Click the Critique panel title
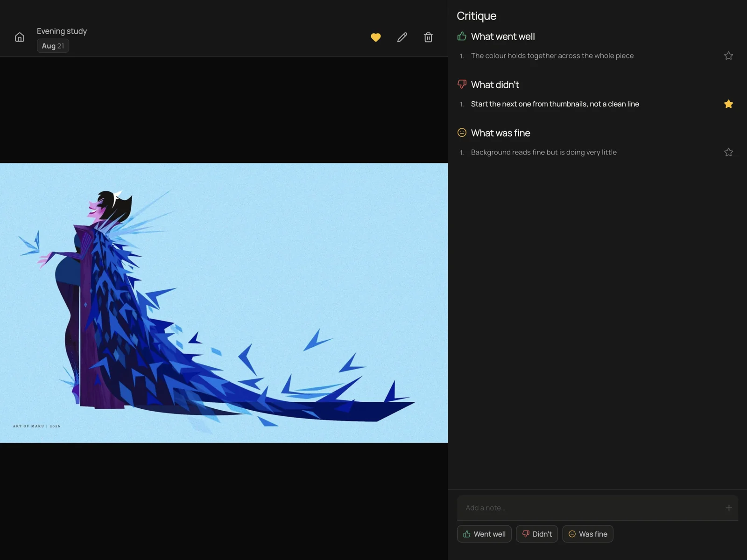Viewport: 747px width, 560px height. coord(476,16)
